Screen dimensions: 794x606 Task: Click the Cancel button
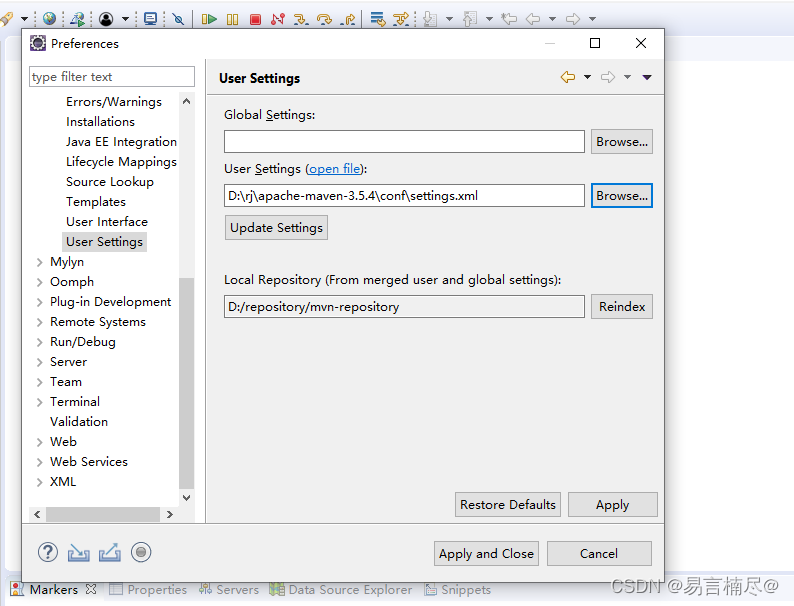coord(599,554)
